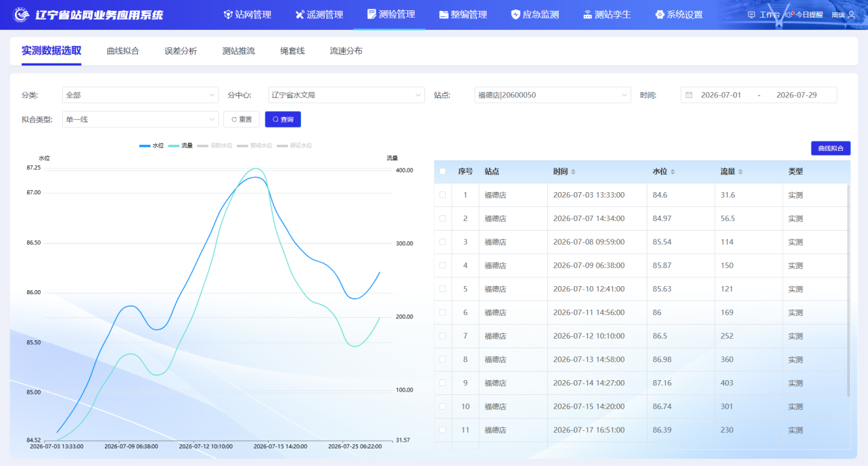
Task: Click the 水位 value 85.63 in row 5
Action: 662,289
